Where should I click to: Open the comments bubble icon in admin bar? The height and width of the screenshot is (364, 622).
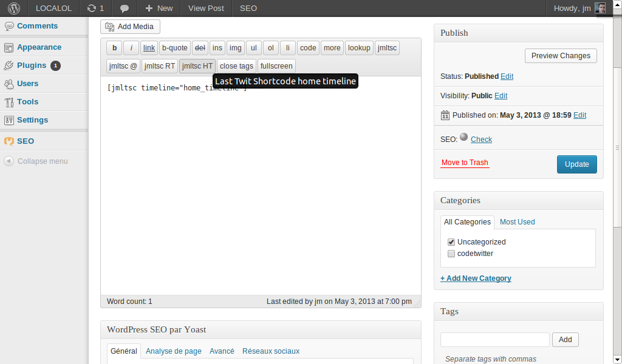tap(124, 8)
